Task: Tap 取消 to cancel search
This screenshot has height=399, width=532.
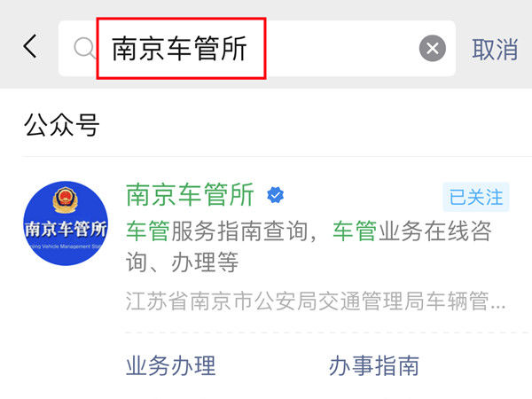Action: click(495, 49)
